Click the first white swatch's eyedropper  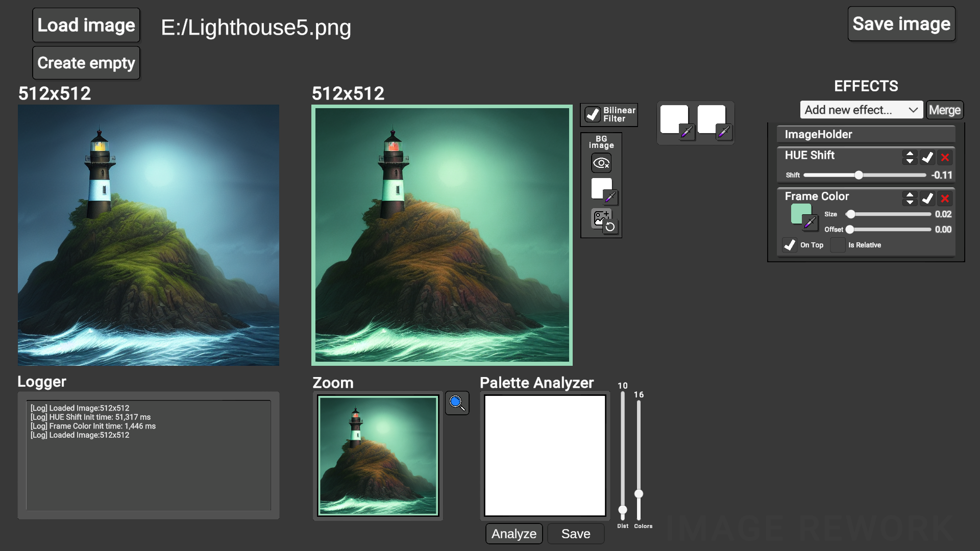[x=687, y=132]
